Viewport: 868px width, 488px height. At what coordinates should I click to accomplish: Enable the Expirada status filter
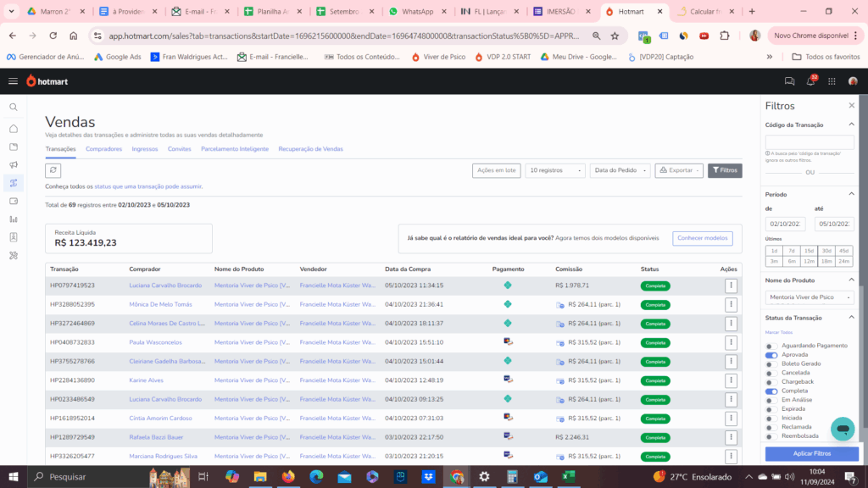[x=771, y=409]
